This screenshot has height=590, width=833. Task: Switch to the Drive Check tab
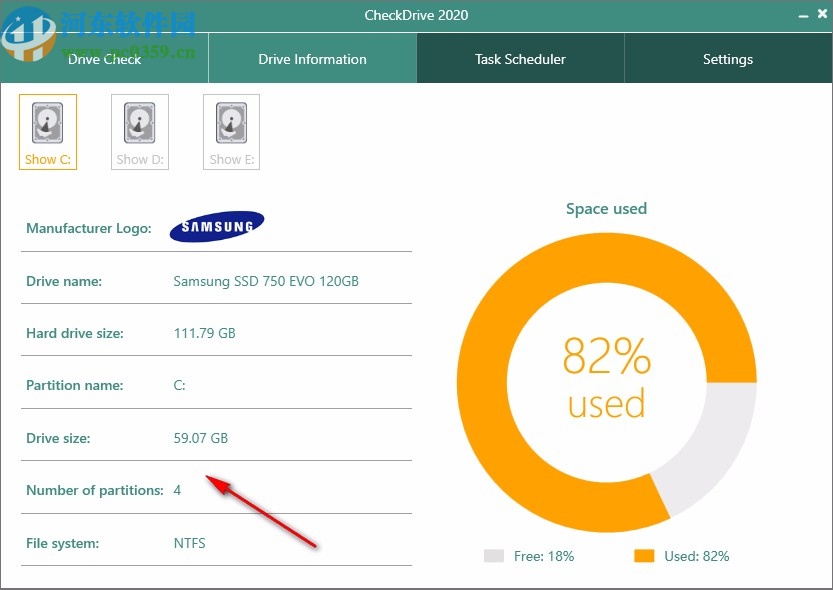tap(104, 59)
